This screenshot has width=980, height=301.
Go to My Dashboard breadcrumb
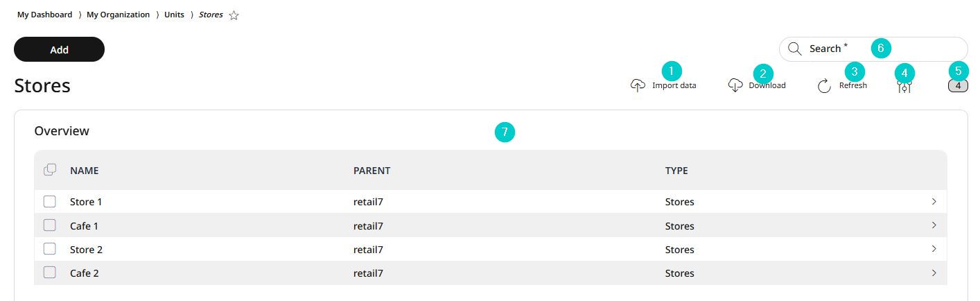coord(44,15)
